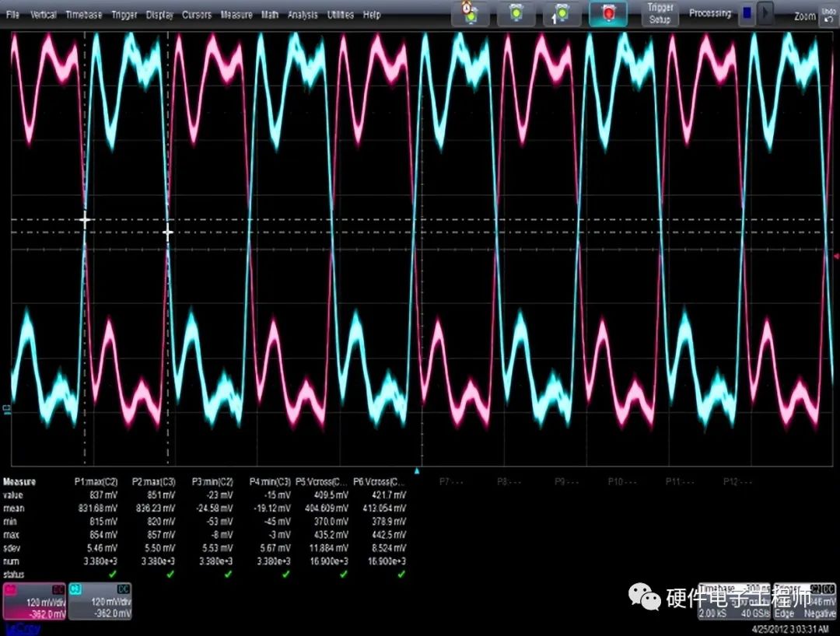Select the Auto trigger mode icon
The height and width of the screenshot is (636, 840).
(x=471, y=13)
